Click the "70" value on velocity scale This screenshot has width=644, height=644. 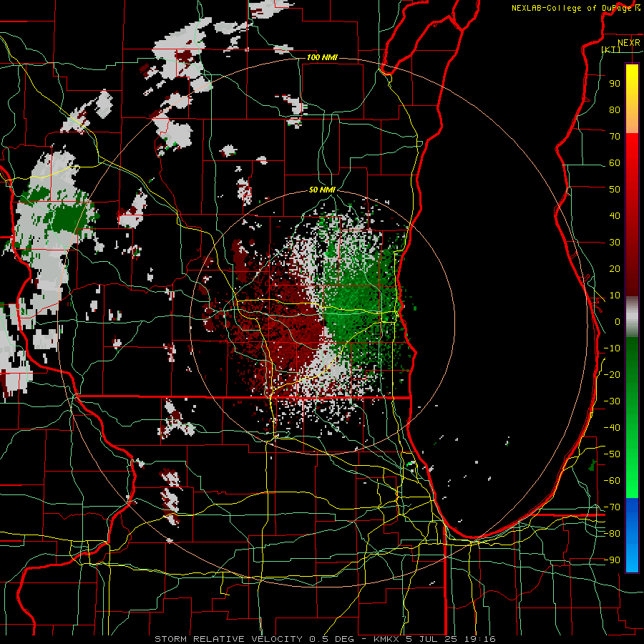[x=615, y=137]
